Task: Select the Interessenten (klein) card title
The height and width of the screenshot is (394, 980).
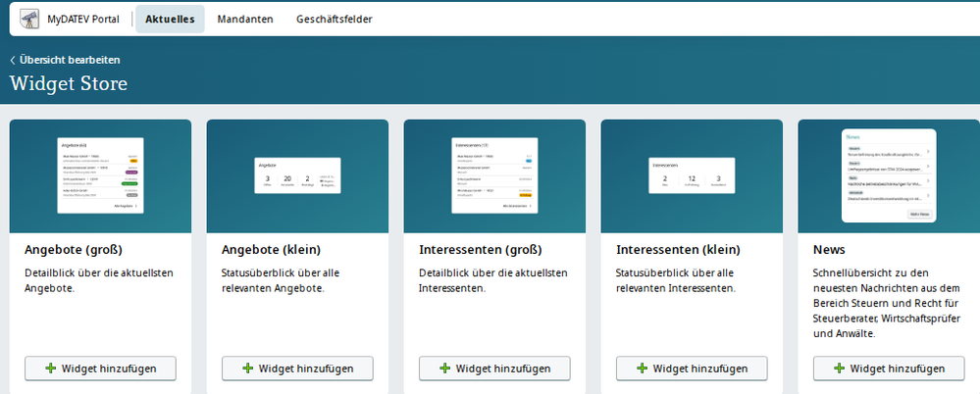Action: [678, 250]
